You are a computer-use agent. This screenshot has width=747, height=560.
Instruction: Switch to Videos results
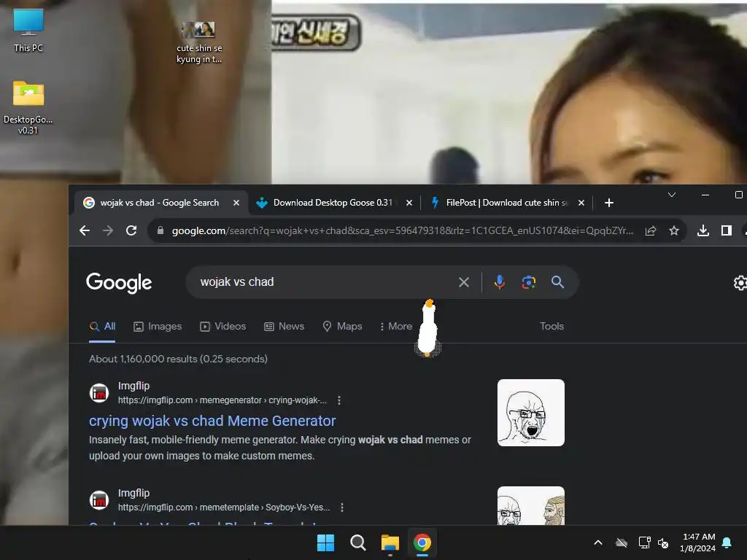tap(223, 327)
